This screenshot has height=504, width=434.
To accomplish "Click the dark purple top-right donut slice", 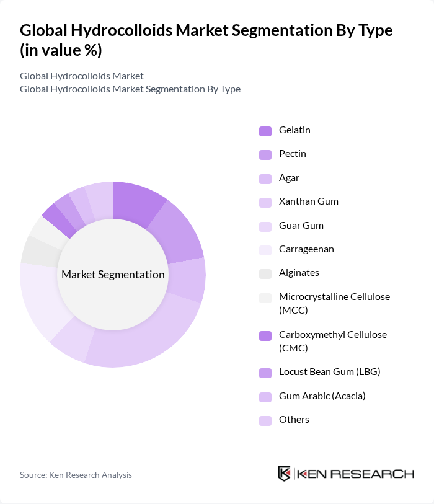I will (138, 201).
